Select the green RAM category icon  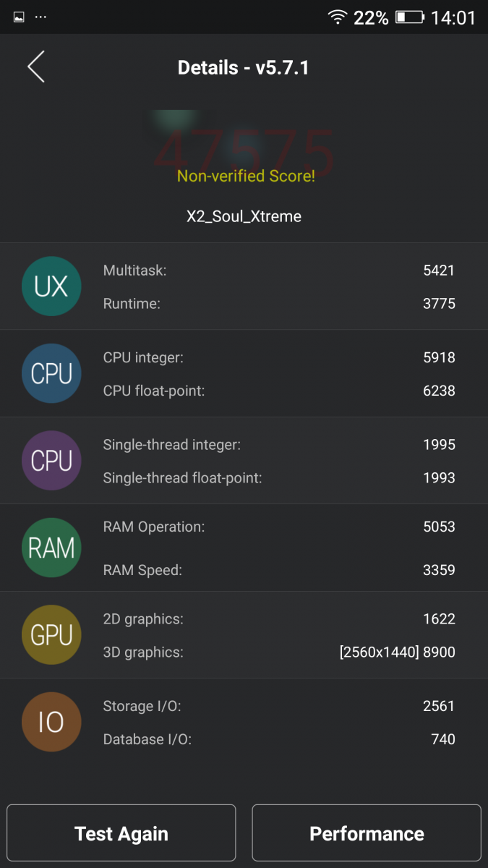coord(51,548)
